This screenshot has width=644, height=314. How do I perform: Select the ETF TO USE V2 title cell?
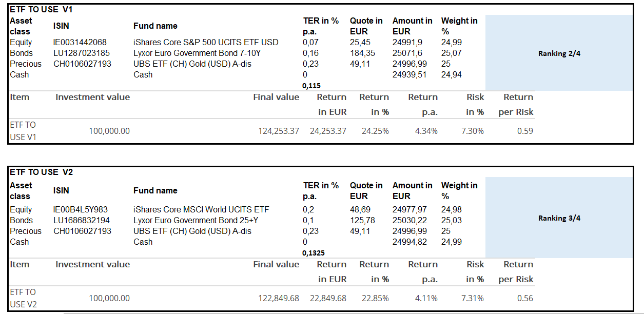coord(42,172)
